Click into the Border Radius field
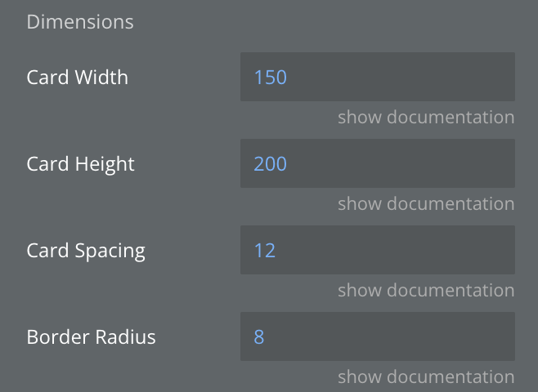 (x=377, y=336)
